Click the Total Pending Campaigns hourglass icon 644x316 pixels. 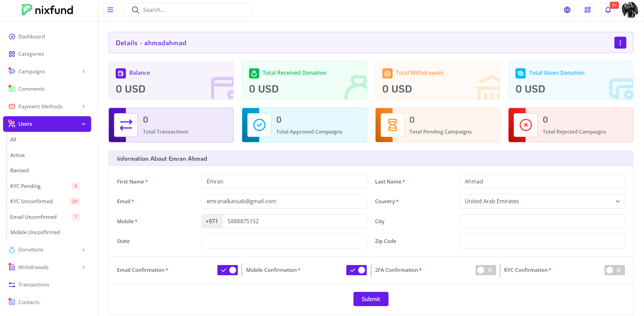point(392,125)
